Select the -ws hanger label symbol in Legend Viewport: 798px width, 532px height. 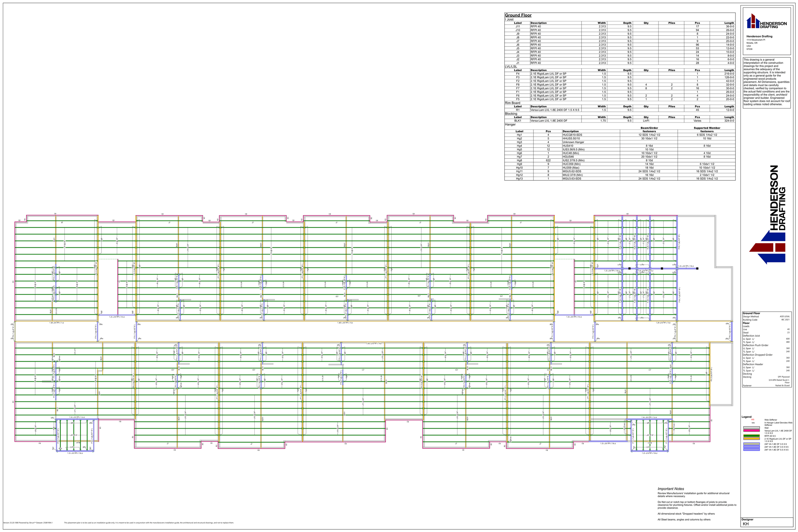[x=753, y=423]
